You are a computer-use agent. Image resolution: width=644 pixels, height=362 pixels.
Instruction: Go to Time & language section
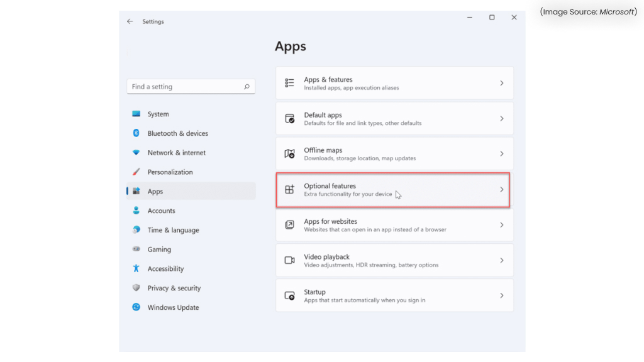click(x=173, y=230)
